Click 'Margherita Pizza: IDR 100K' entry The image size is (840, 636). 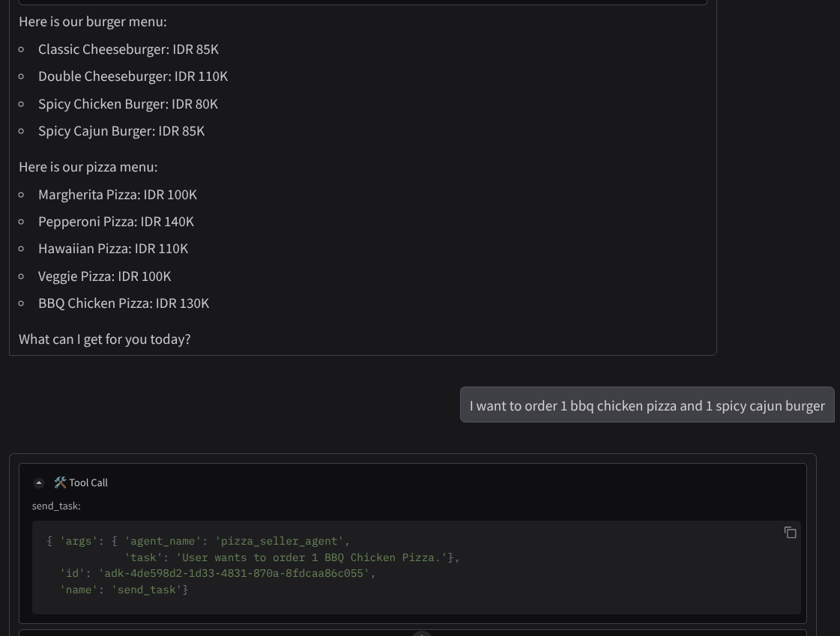[118, 195]
